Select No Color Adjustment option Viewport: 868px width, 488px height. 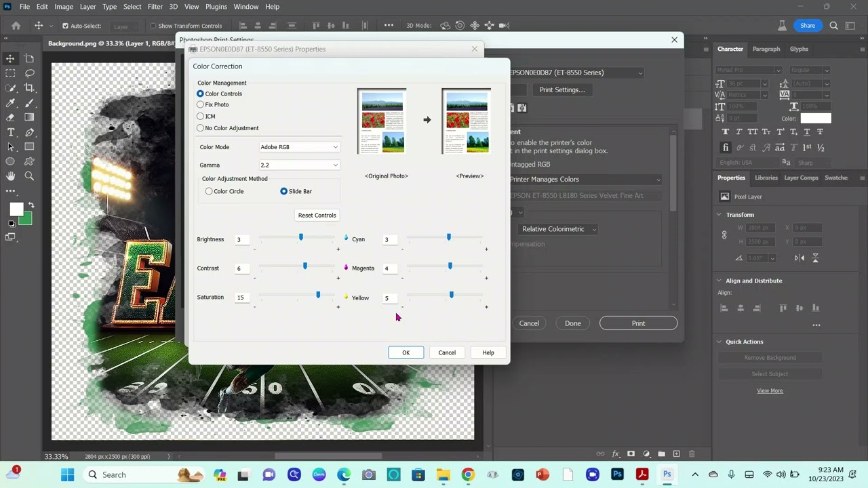(200, 127)
